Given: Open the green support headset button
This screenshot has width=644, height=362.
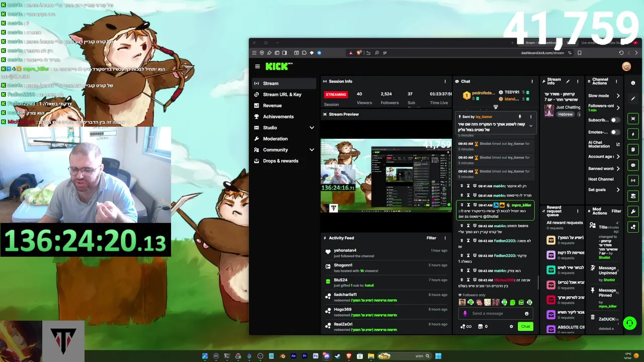Looking at the screenshot, I should click(x=629, y=323).
